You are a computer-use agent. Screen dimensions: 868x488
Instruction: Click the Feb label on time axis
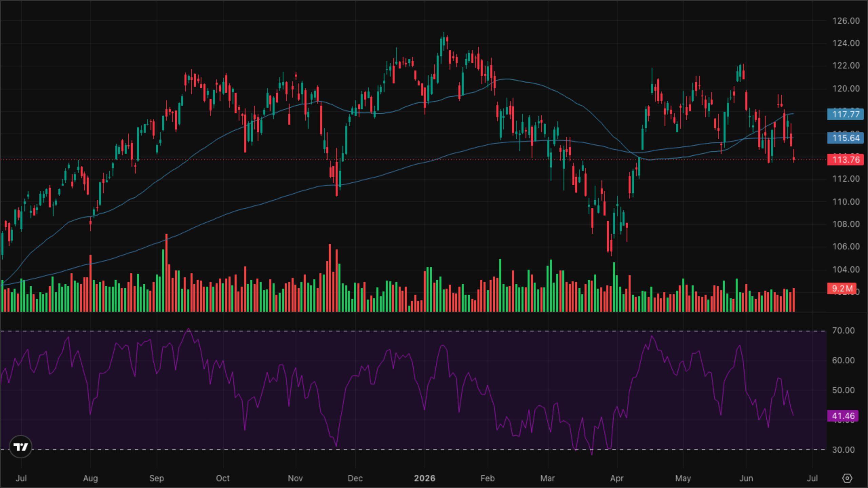(x=488, y=478)
